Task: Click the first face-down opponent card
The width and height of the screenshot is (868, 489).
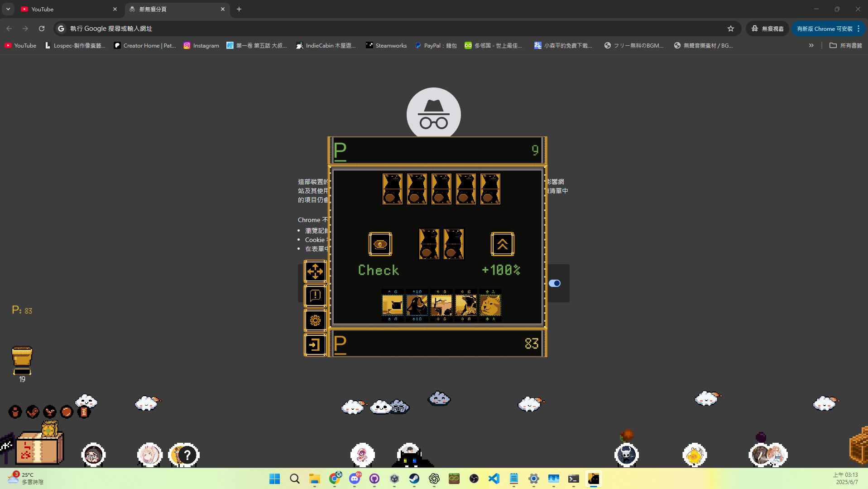Action: pos(393,189)
